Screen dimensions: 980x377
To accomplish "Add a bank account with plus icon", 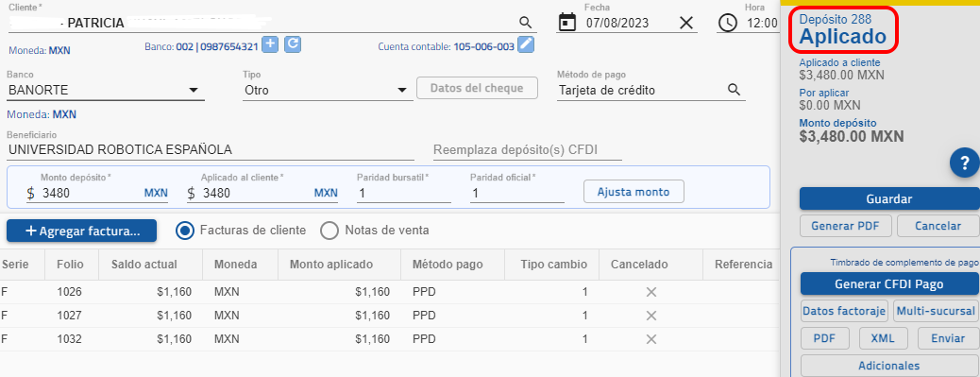I will 269,44.
